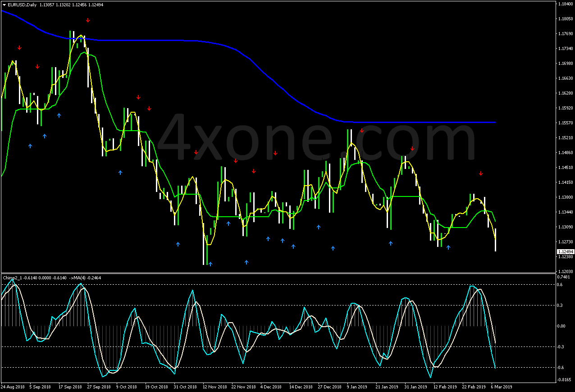Click the red down arrow near 9 Jan 2019 high
Viewport: 575px width, 392px height.
click(362, 131)
